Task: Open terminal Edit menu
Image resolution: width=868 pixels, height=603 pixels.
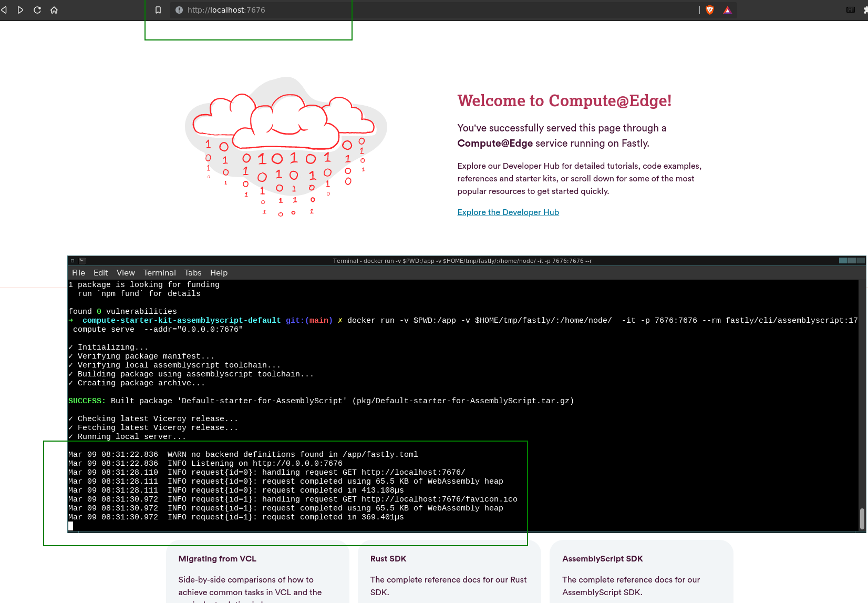Action: click(x=100, y=272)
